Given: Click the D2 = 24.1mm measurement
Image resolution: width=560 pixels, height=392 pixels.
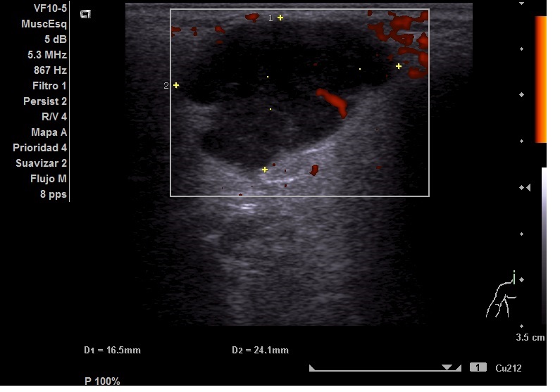Looking at the screenshot, I should click(x=260, y=350).
